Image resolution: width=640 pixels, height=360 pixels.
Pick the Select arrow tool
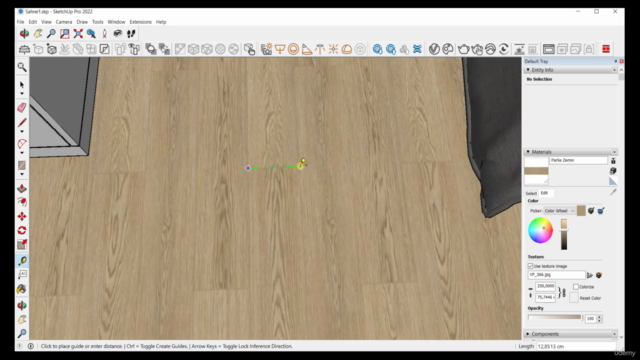(22, 84)
